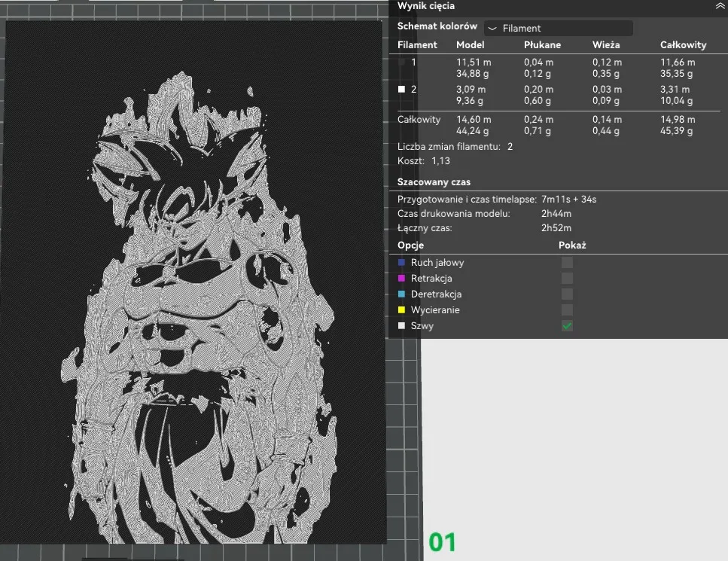Select the 11,66 m total length value
The width and height of the screenshot is (728, 561).
(678, 63)
